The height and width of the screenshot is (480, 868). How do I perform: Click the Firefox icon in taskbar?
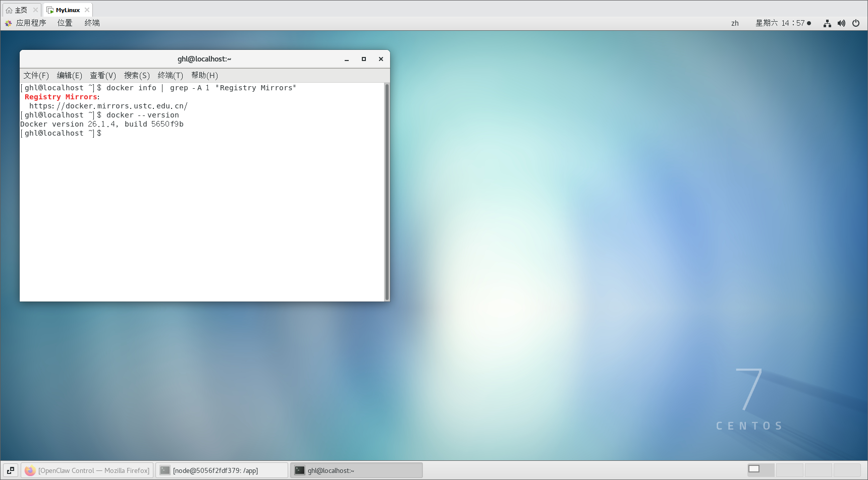30,470
